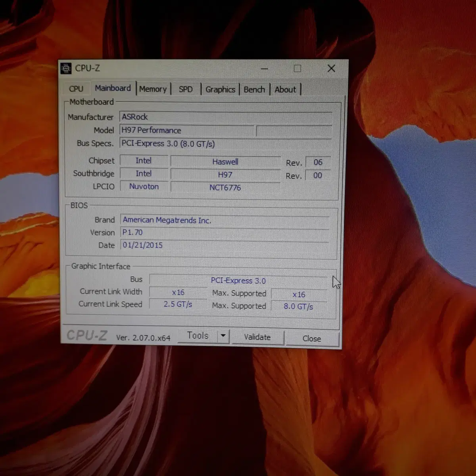This screenshot has height=476, width=476.
Task: Click the Manufacturer label
Action: click(90, 117)
